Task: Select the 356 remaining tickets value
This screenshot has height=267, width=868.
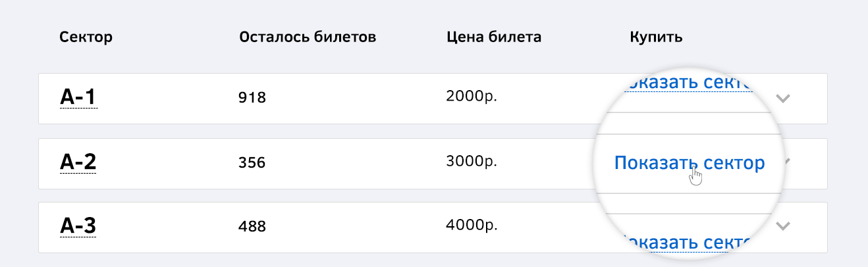Action: pyautogui.click(x=252, y=162)
